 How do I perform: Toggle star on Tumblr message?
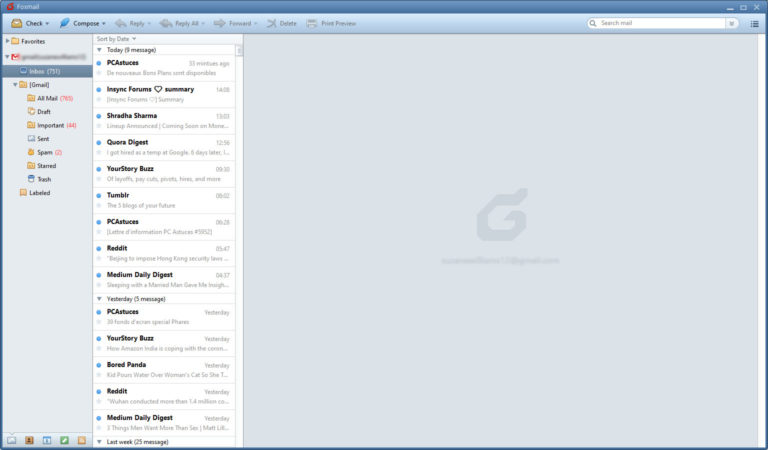pyautogui.click(x=99, y=205)
